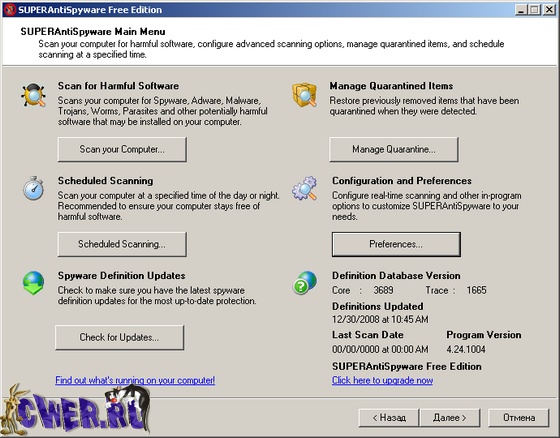Open the Preferences button
This screenshot has height=438, width=560.
[x=396, y=244]
